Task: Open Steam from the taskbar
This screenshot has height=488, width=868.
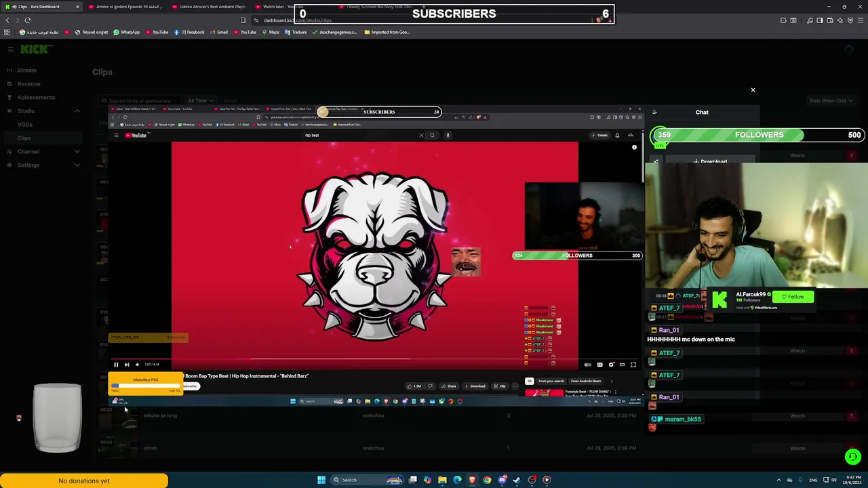Action: coord(517,480)
